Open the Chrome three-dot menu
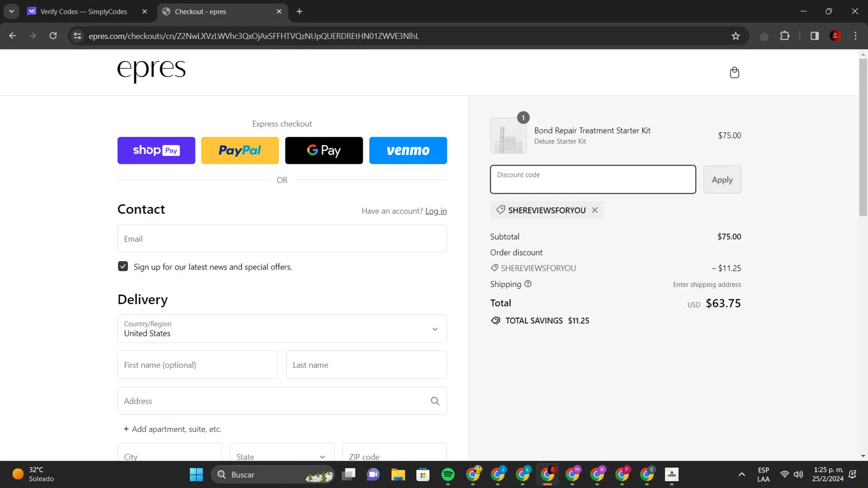This screenshot has width=868, height=488. pos(855,36)
